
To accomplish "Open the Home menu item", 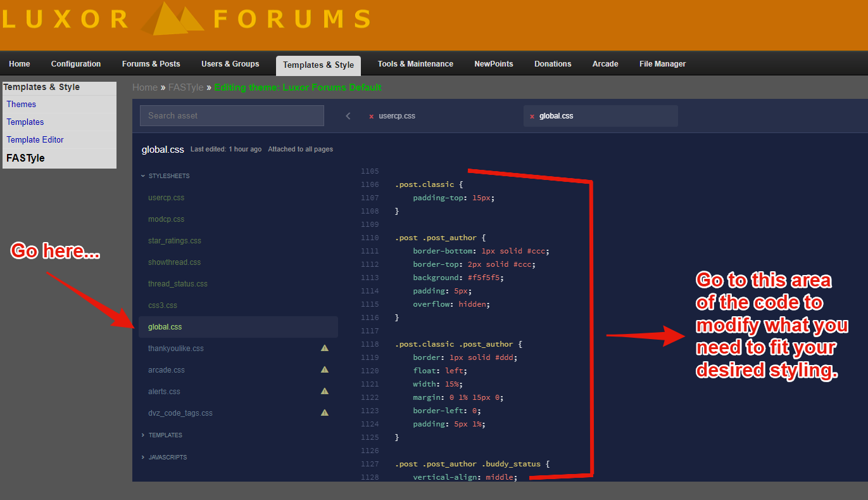I will coord(20,64).
